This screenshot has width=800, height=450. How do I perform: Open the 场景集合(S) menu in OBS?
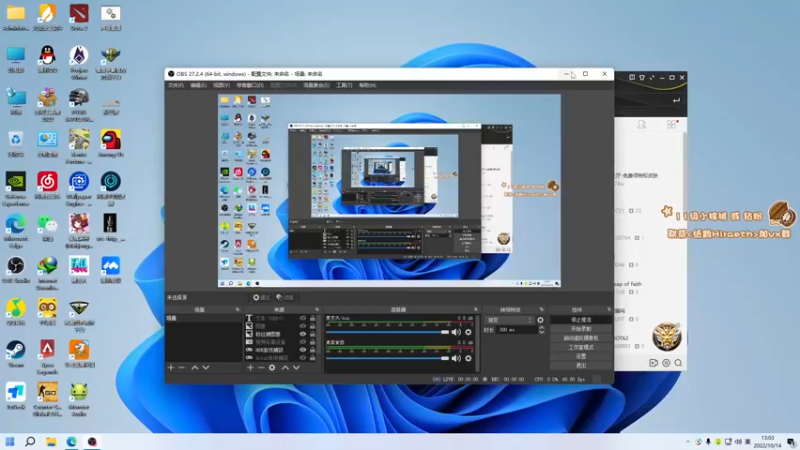(x=316, y=85)
